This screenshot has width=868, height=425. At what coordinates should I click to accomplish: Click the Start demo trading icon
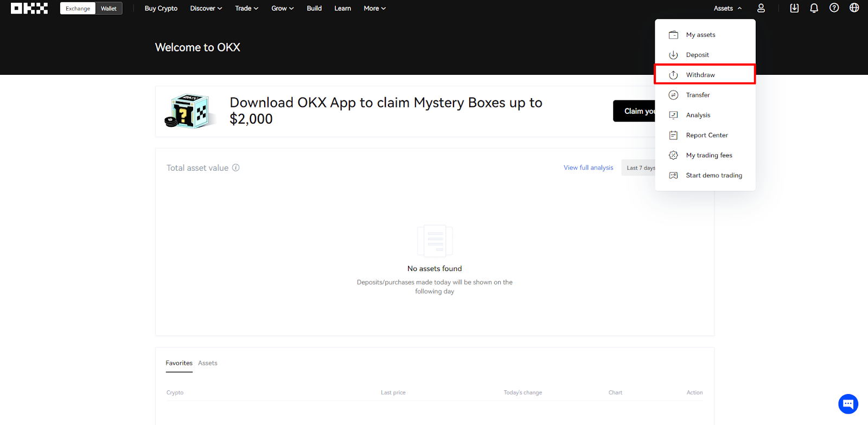(673, 175)
